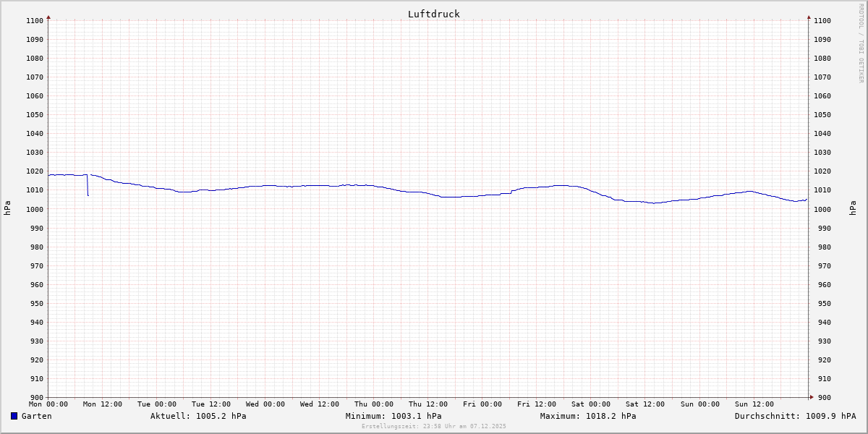
Task: Click the Mon 12:00 x-axis label
Action: pos(102,404)
